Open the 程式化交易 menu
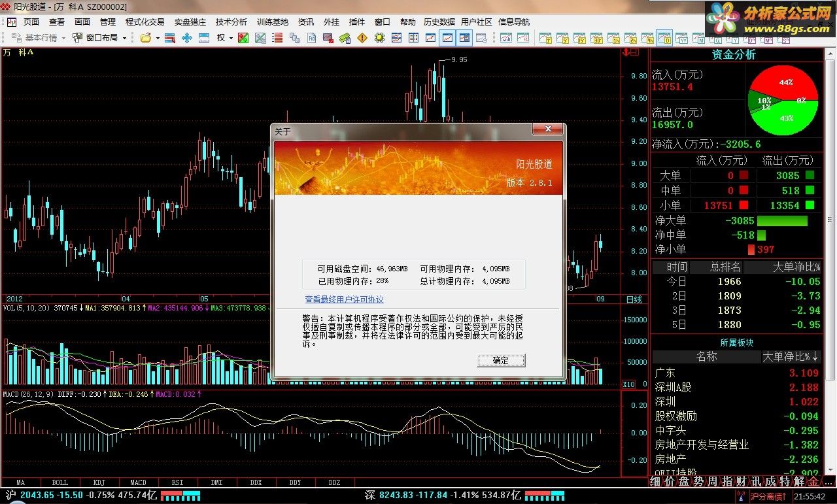The width and height of the screenshot is (837, 504). (x=145, y=22)
